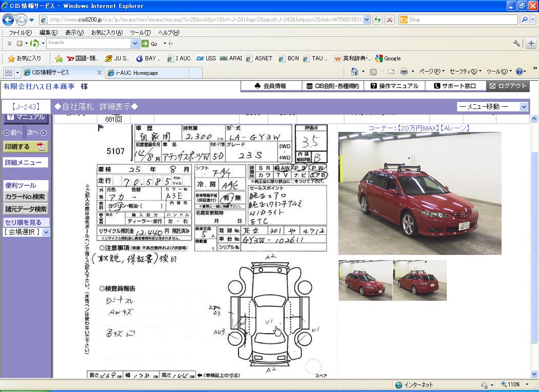Click the カラーNo.検索 button
Image resolution: width=539 pixels, height=392 pixels.
click(25, 197)
